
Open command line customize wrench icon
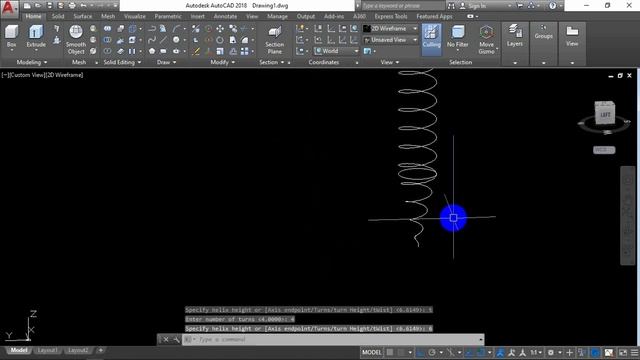point(176,339)
